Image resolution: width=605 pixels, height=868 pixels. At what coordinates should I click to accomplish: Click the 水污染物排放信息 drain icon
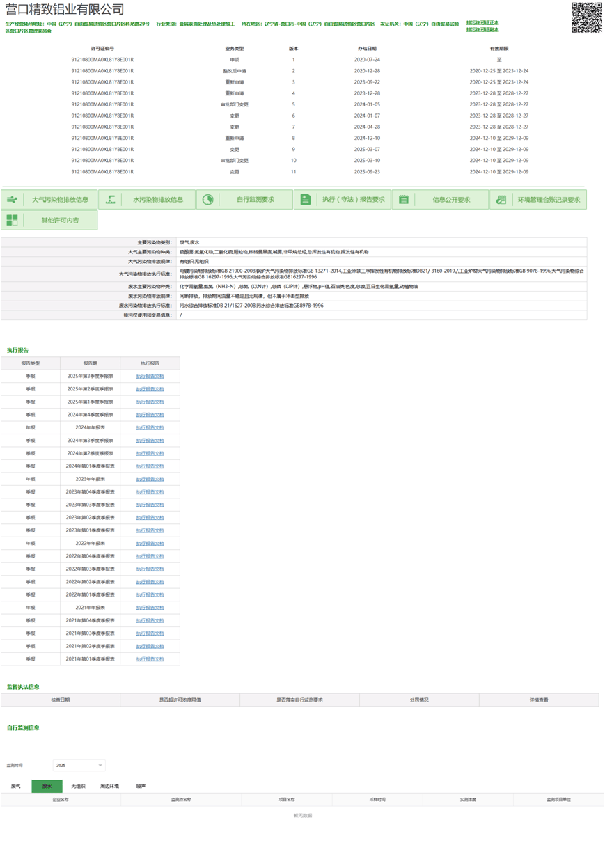[110, 200]
